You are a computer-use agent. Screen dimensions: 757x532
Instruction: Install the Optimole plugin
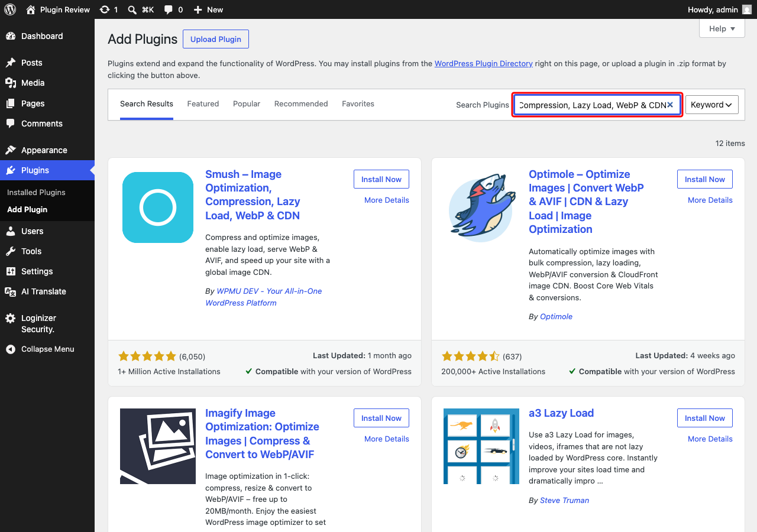[705, 179]
